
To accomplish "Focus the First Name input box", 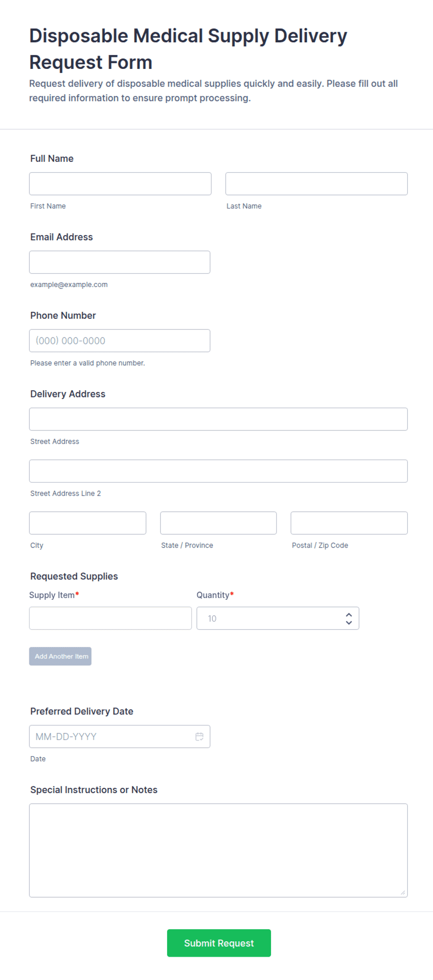I will (120, 184).
